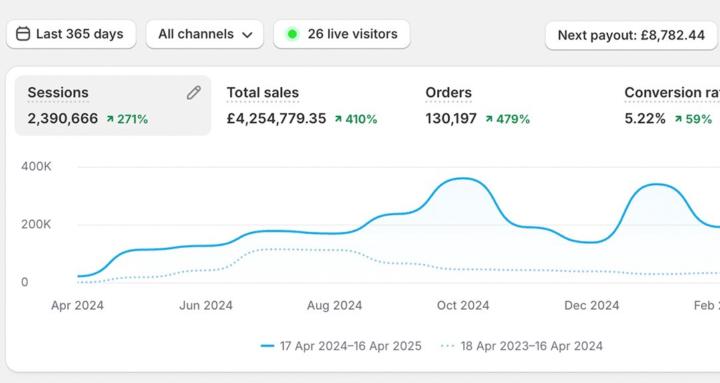The width and height of the screenshot is (720, 383).
Task: Click the Oct 2024 peak on the sessions chart
Action: point(463,178)
